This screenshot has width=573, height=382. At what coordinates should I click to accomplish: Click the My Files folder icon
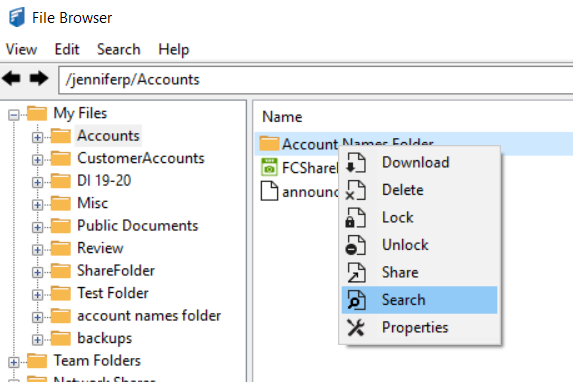tap(37, 113)
